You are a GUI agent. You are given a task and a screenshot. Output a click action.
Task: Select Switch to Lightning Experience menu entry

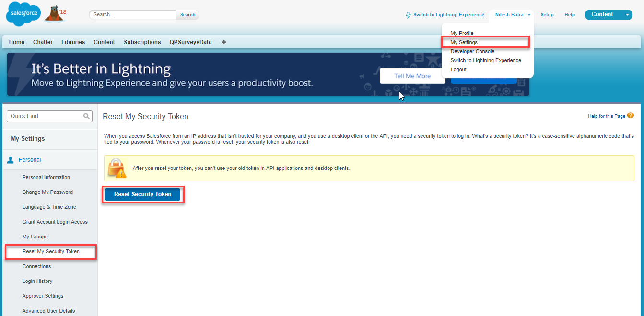point(486,60)
